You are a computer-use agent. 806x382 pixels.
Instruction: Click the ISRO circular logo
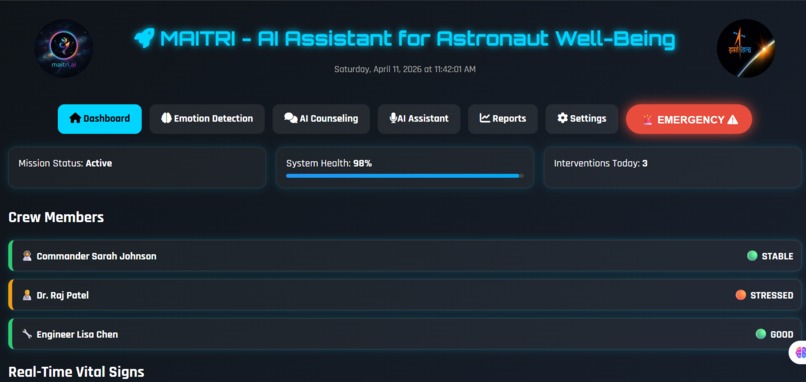[746, 48]
